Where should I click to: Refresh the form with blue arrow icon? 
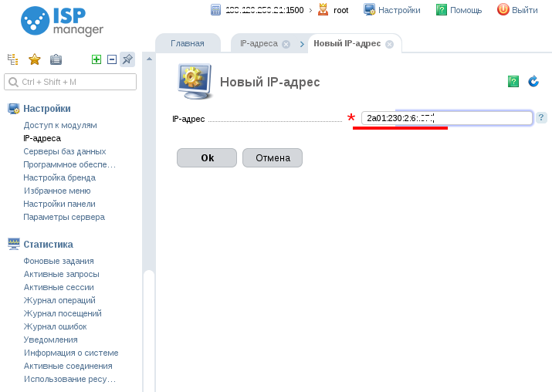tap(533, 81)
